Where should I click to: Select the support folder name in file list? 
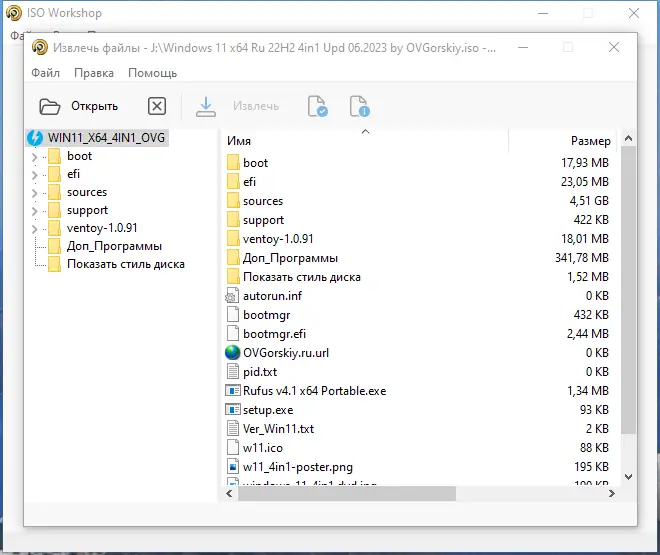coord(263,220)
